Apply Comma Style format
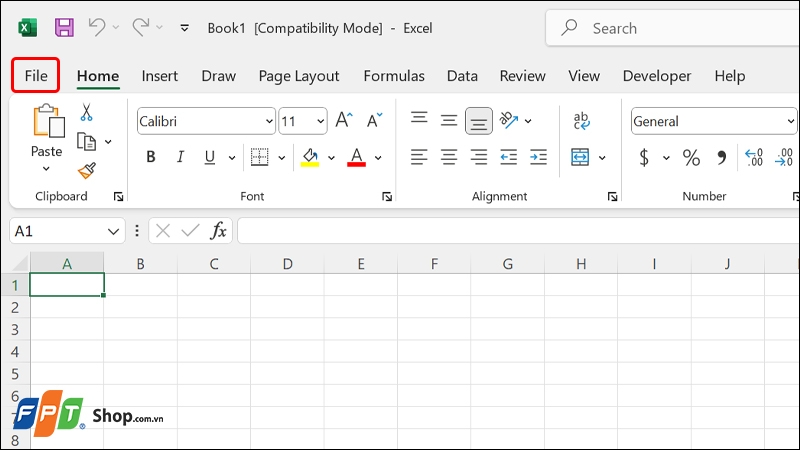 coord(721,157)
